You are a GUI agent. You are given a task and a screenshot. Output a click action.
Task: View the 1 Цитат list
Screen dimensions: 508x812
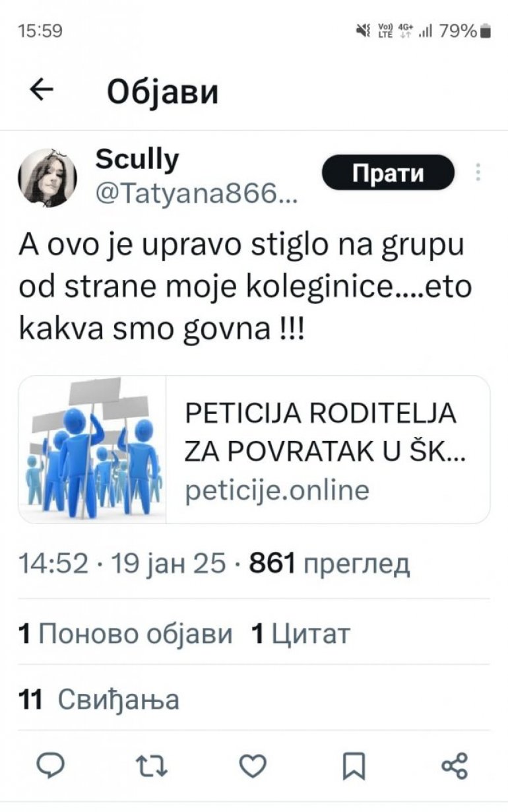pyautogui.click(x=301, y=634)
